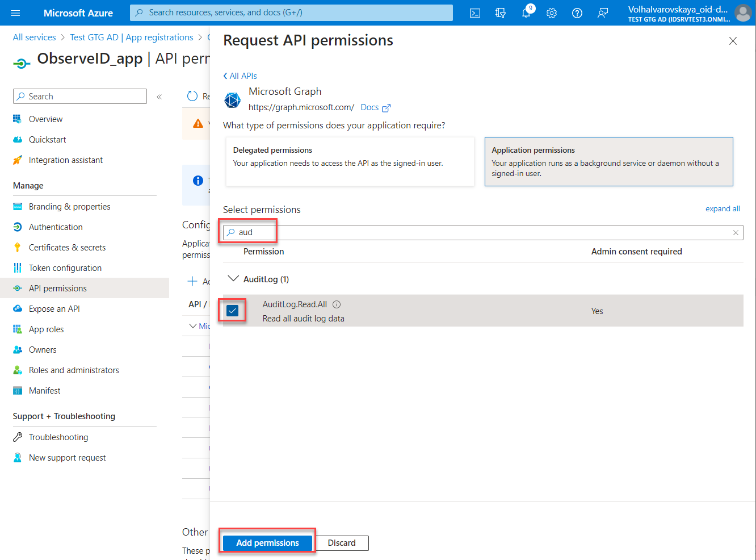Screen dimensions: 756x560
Task: Open Certificates & secrets in sidebar
Action: click(67, 248)
